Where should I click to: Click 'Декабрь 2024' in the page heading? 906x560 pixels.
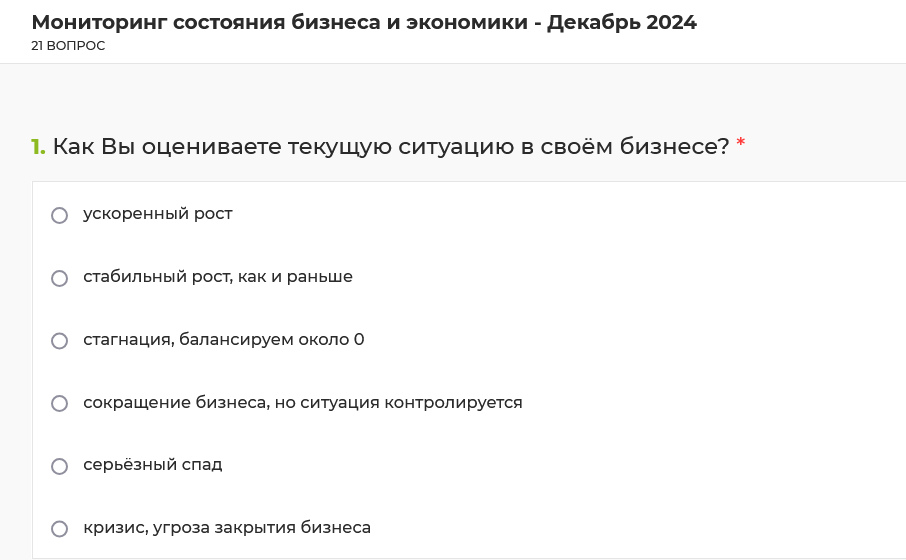[622, 23]
